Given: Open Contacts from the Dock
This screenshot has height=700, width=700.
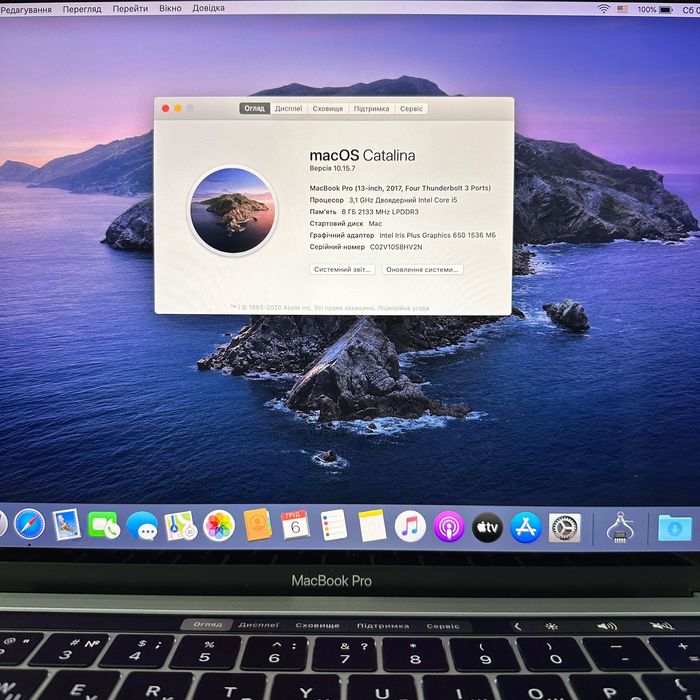Looking at the screenshot, I should click(x=258, y=525).
